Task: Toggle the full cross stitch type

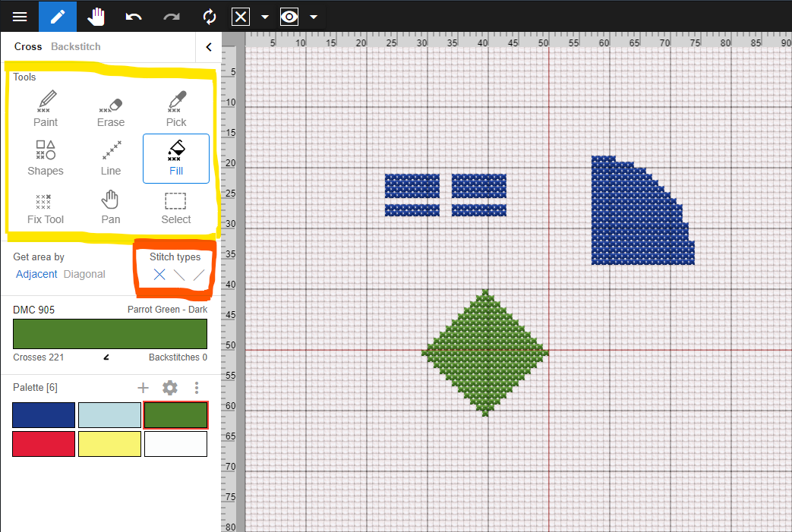Action: [x=159, y=275]
